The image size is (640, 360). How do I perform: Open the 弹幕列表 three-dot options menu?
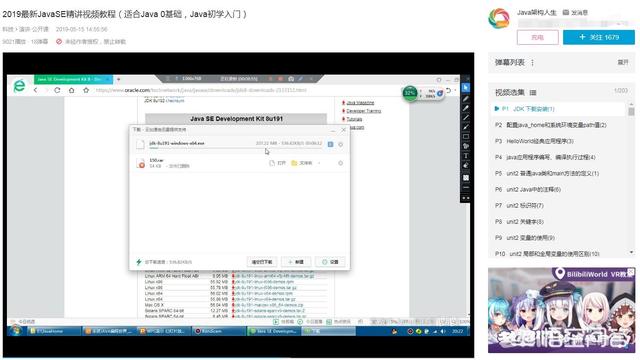(x=532, y=62)
